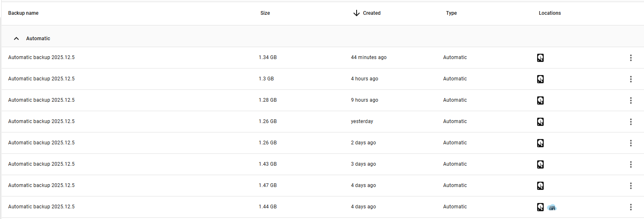Open menu for 44 minutes ago backup
Image resolution: width=644 pixels, height=219 pixels.
click(x=630, y=58)
